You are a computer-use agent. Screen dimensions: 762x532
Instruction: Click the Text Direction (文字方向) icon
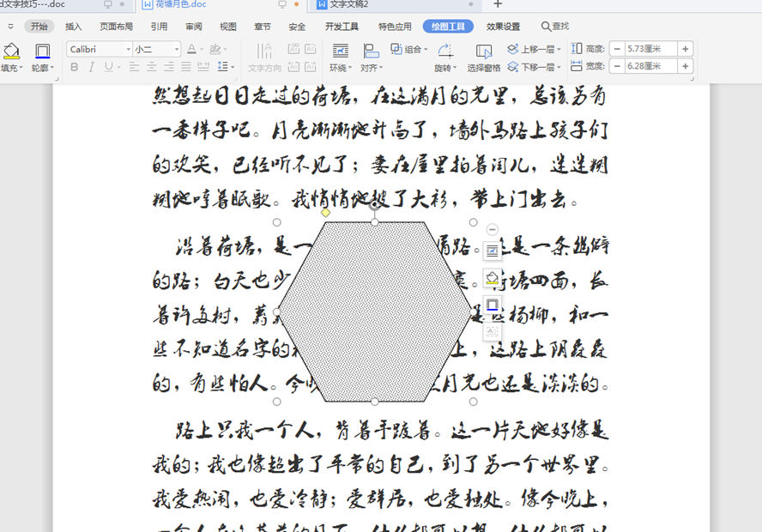[264, 51]
